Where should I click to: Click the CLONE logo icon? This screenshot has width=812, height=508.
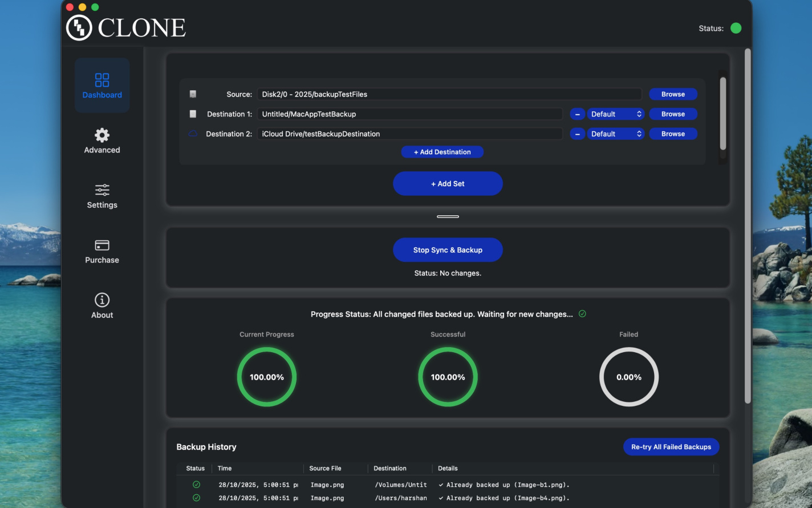point(79,27)
